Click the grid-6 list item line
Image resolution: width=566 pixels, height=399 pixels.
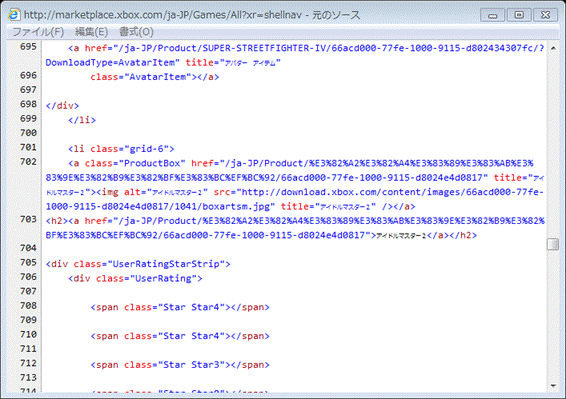121,149
